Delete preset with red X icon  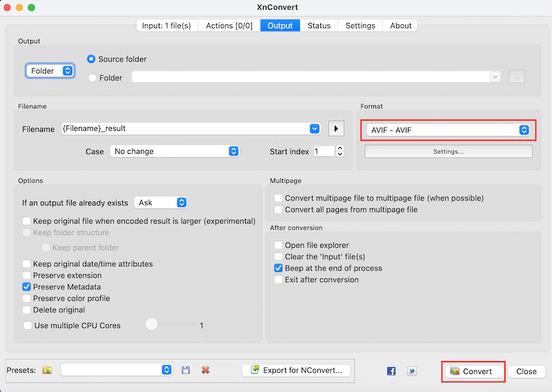[206, 370]
